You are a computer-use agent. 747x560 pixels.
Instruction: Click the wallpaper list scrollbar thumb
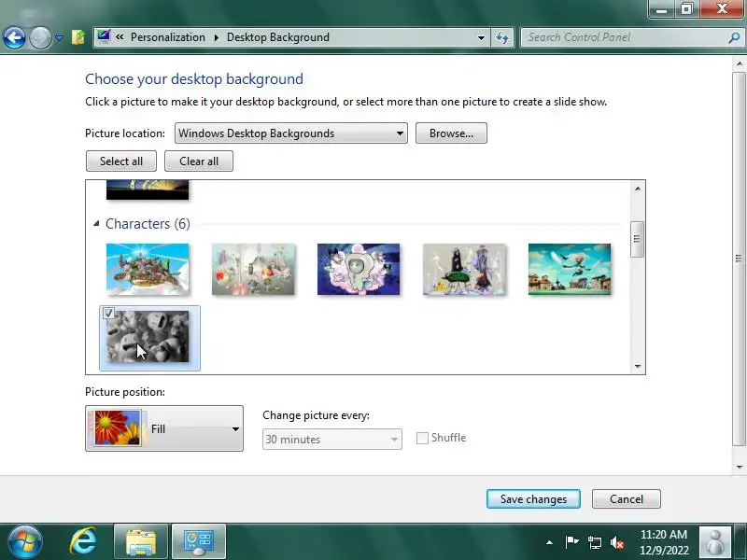coord(638,240)
